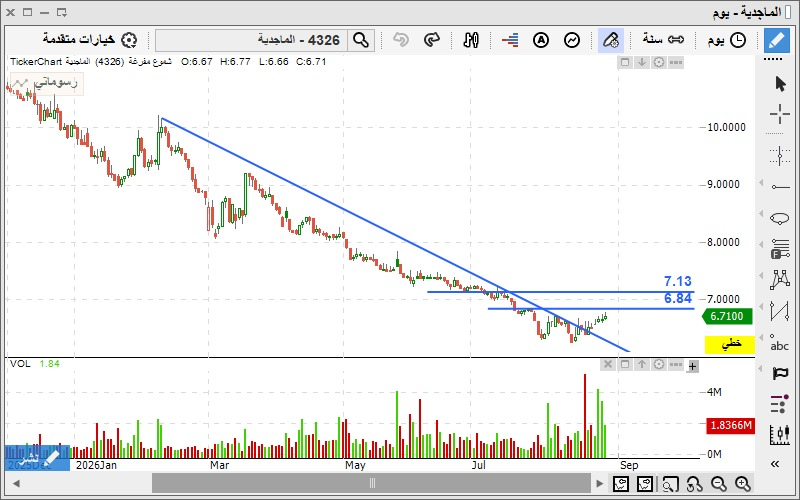
Task: Move the VOL panel up arrow
Action: tap(642, 364)
